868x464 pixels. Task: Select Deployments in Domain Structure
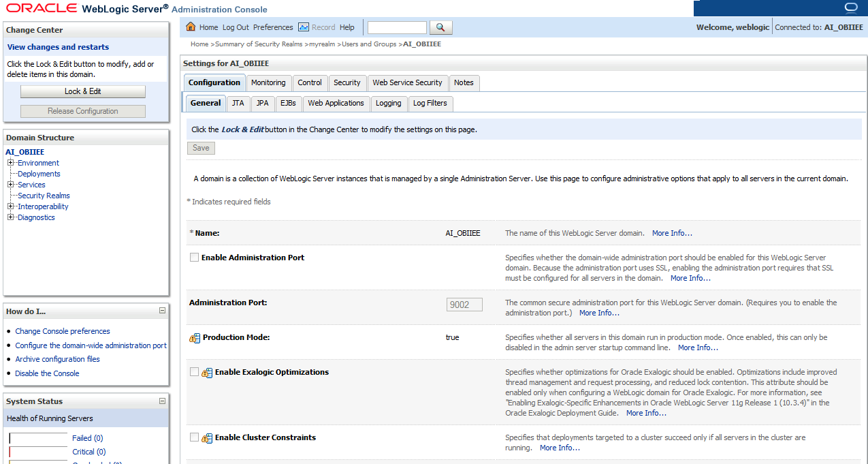pyautogui.click(x=39, y=174)
